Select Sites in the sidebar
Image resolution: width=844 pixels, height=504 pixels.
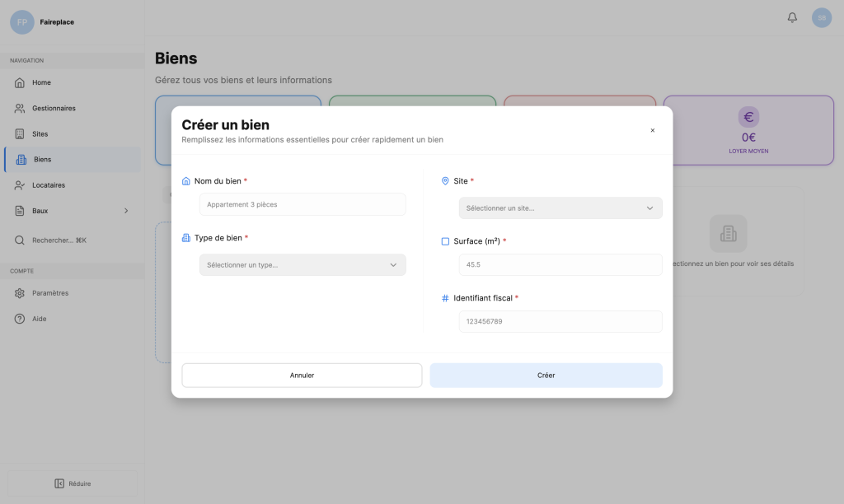[40, 134]
